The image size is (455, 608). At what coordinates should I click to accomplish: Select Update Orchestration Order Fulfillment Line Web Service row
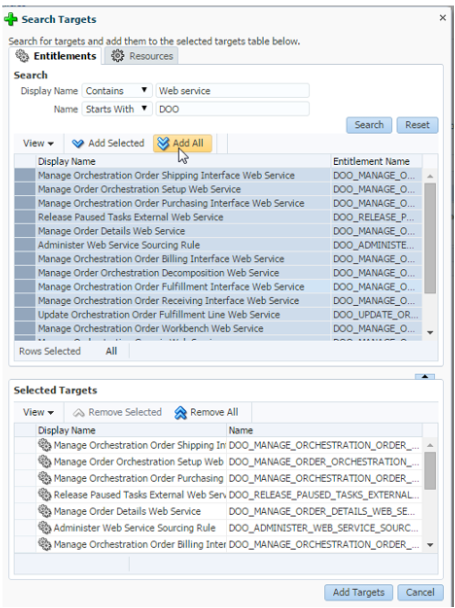pyautogui.click(x=218, y=315)
